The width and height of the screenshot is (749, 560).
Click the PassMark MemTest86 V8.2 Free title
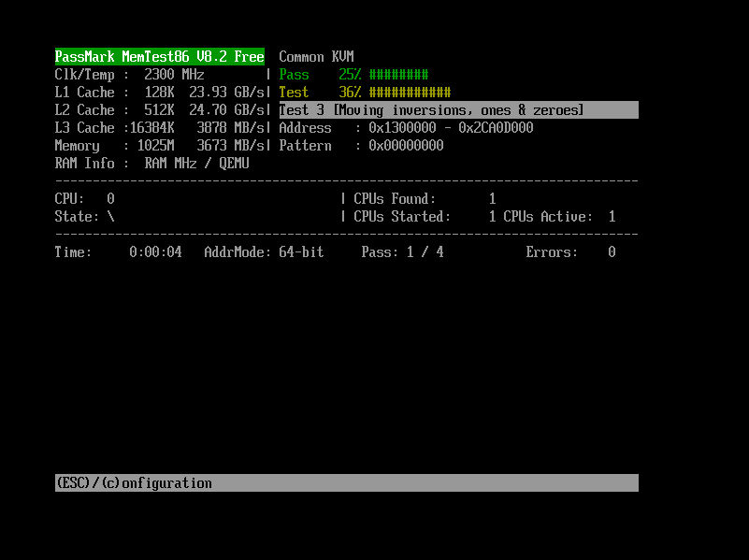click(160, 56)
